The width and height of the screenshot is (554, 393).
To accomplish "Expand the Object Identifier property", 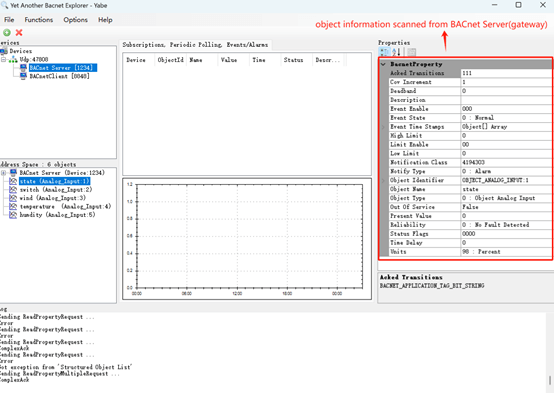I will pos(383,180).
